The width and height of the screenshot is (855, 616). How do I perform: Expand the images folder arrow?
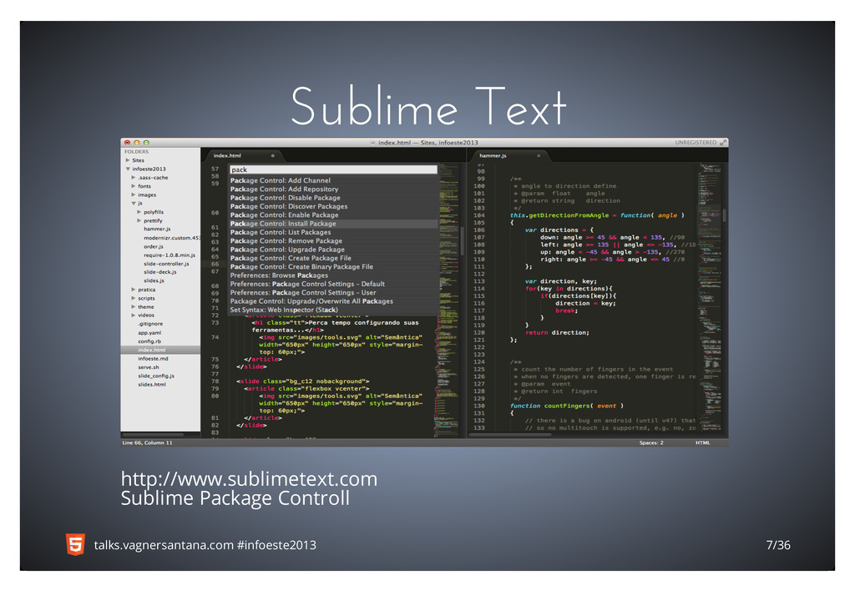tap(133, 194)
